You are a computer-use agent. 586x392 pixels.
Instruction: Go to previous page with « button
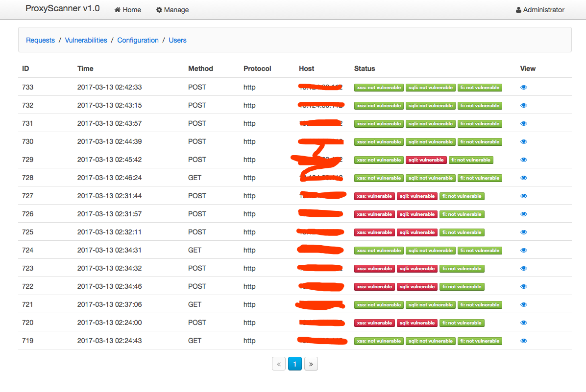[x=279, y=364]
